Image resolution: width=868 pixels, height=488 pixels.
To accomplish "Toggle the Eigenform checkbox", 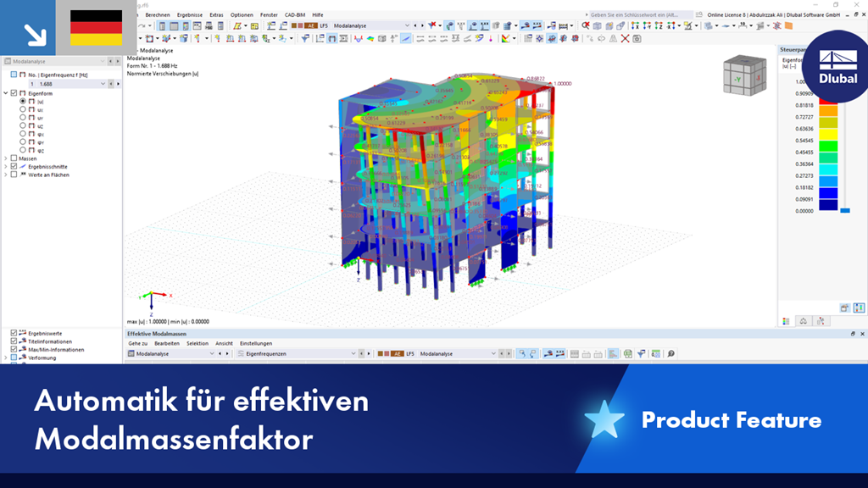I will pyautogui.click(x=14, y=93).
